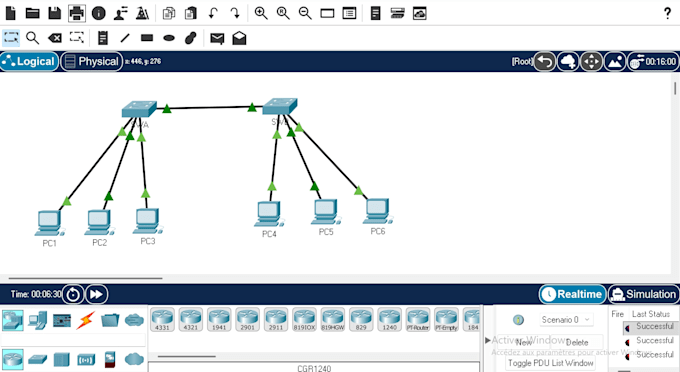The width and height of the screenshot is (680, 372).
Task: Switch to the Physical workspace tab
Action: pyautogui.click(x=92, y=62)
